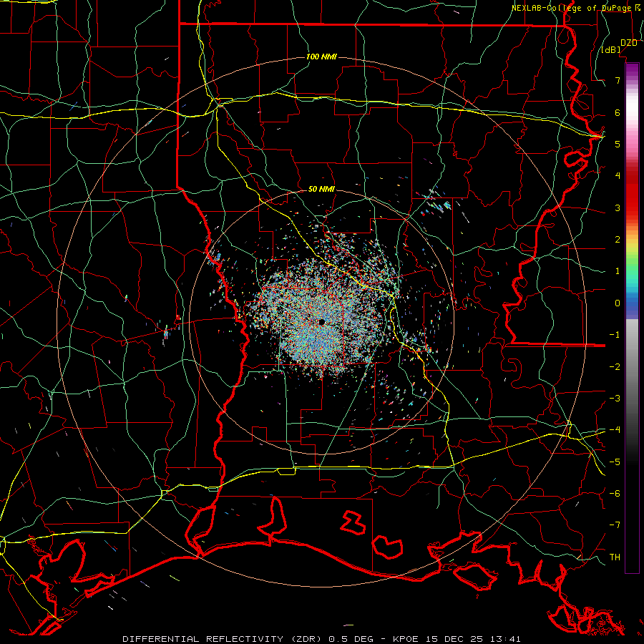Click the '100 NMI' range ring label
This screenshot has width=644, height=644.
point(321,57)
